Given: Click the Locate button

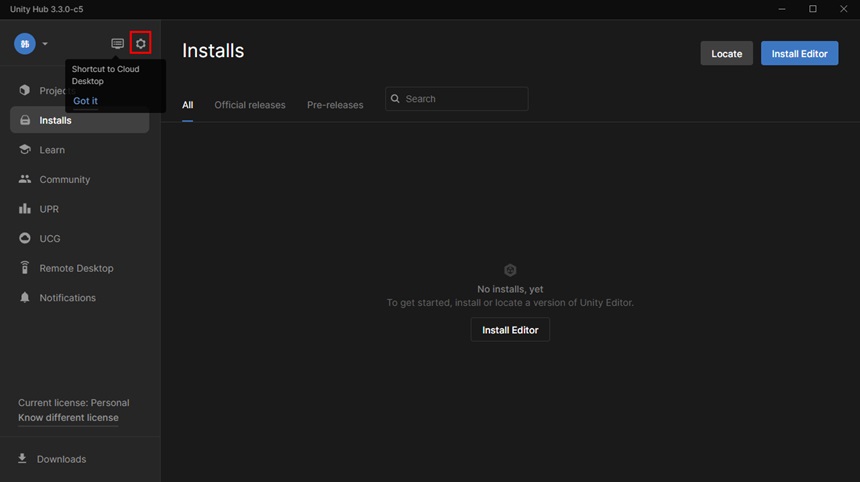Looking at the screenshot, I should (x=726, y=53).
